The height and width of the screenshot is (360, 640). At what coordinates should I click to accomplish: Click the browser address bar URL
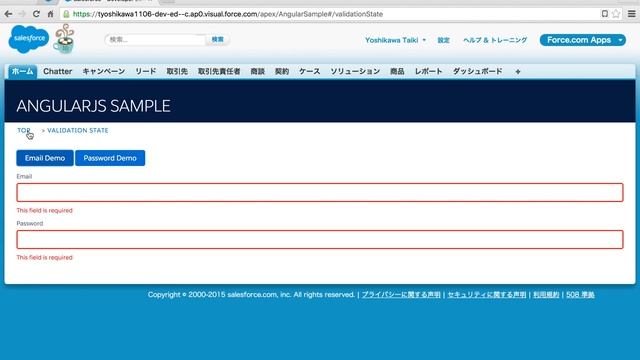[228, 14]
